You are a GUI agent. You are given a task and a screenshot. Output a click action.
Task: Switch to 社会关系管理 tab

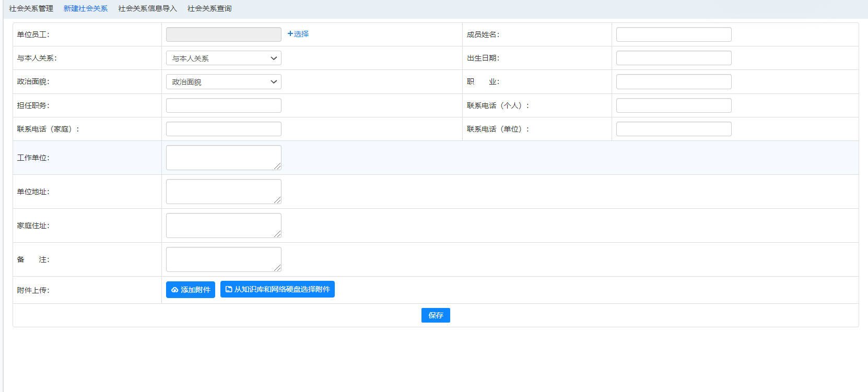click(x=31, y=8)
